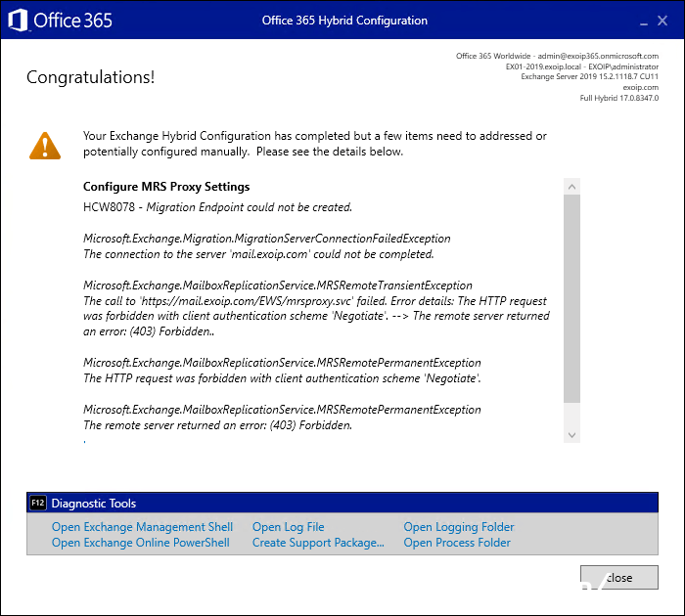Click the details pane scrollbar thumb

[x=571, y=298]
